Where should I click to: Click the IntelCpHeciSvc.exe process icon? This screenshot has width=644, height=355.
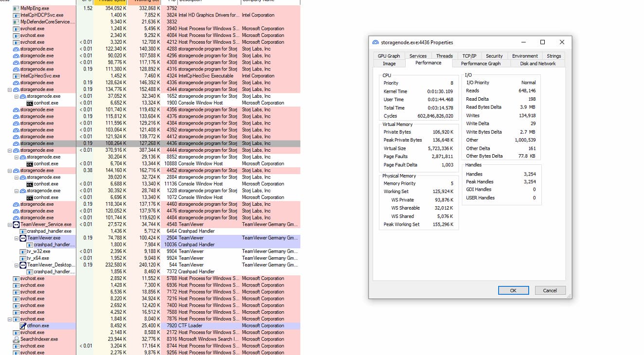point(16,76)
